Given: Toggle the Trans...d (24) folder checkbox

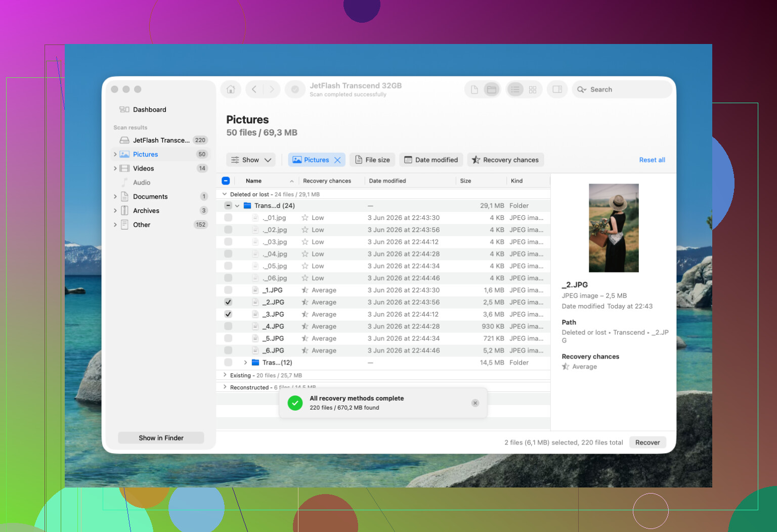Looking at the screenshot, I should 228,206.
